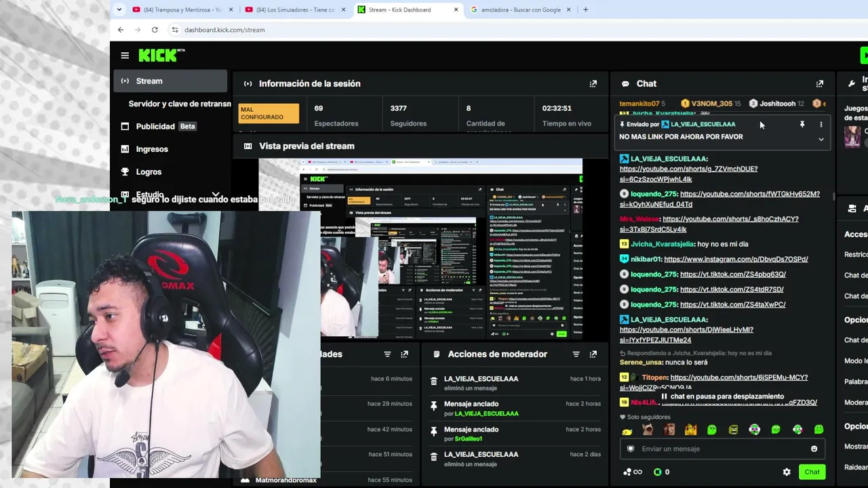The height and width of the screenshot is (488, 868).
Task: Filter the activities panel list
Action: click(x=387, y=354)
